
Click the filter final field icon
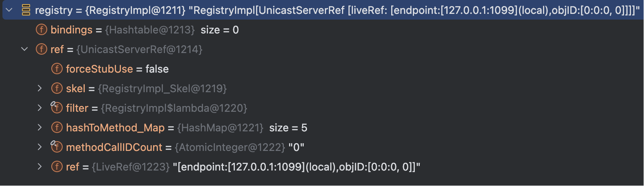57,108
